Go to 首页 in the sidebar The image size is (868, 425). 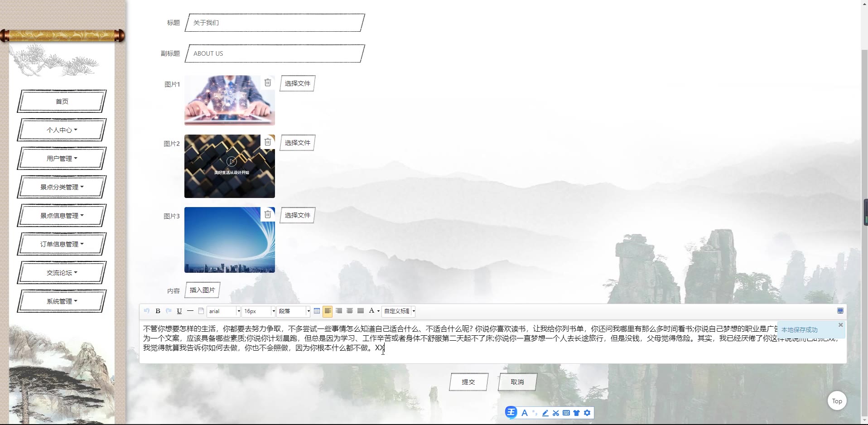click(x=62, y=101)
